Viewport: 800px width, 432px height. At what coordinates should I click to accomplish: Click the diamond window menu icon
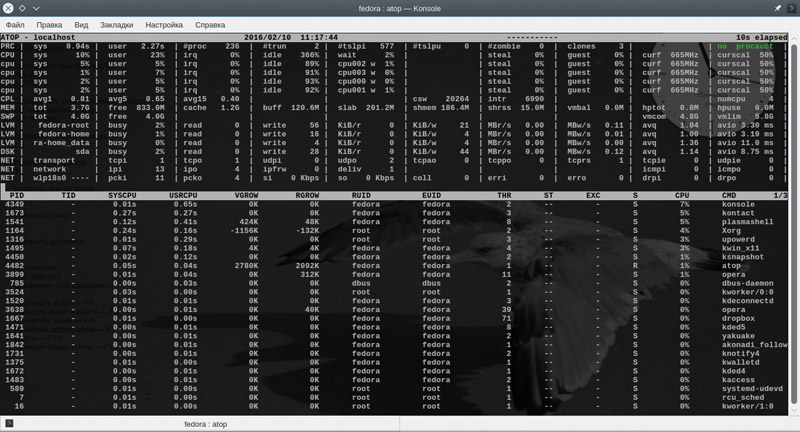pos(22,8)
